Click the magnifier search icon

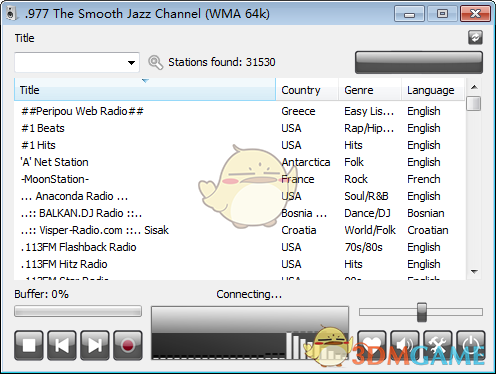coord(155,62)
